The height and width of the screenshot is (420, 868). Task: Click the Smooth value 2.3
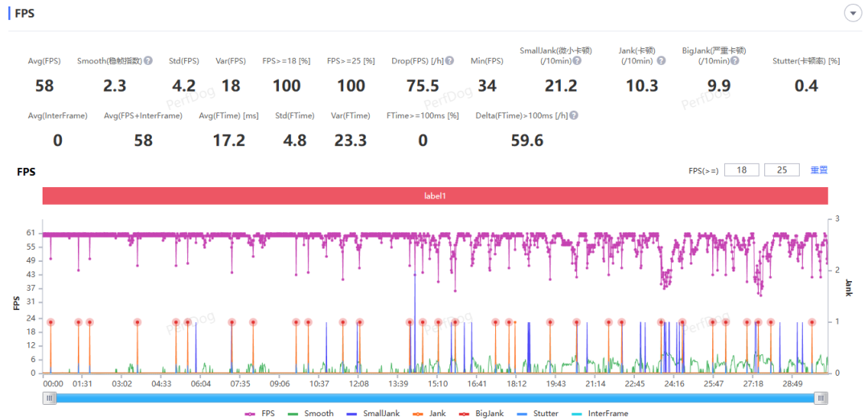pos(115,86)
